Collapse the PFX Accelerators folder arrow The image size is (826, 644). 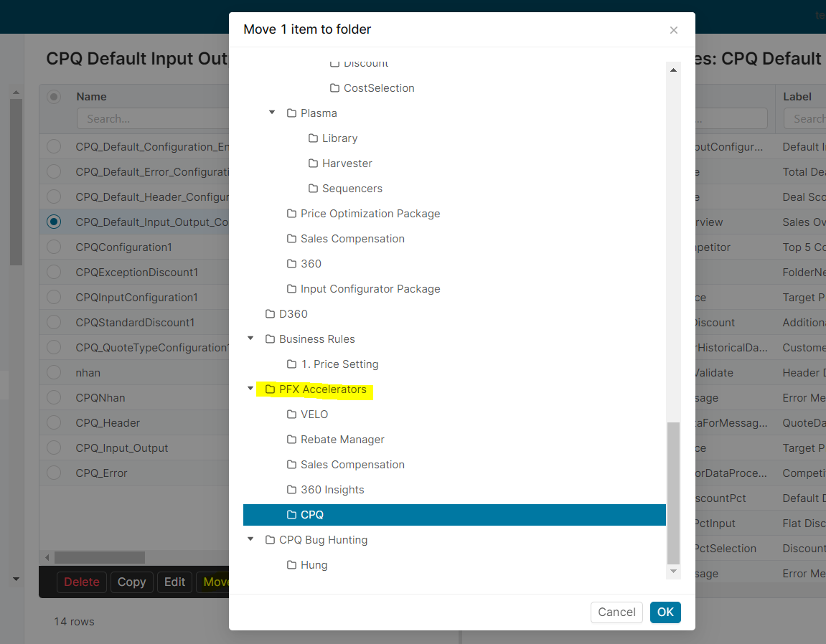coord(250,389)
